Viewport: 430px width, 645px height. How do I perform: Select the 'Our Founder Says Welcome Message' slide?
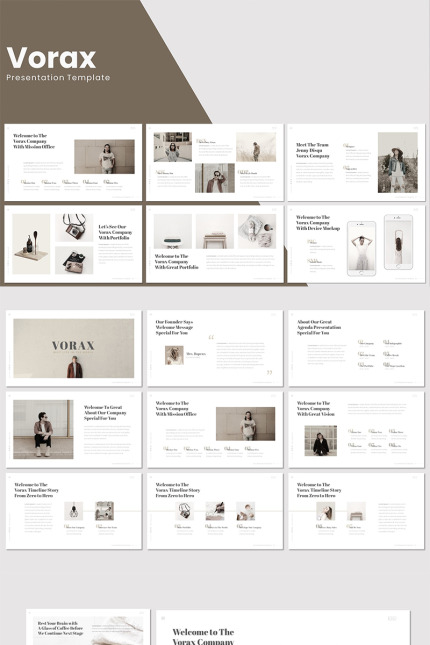click(x=215, y=348)
